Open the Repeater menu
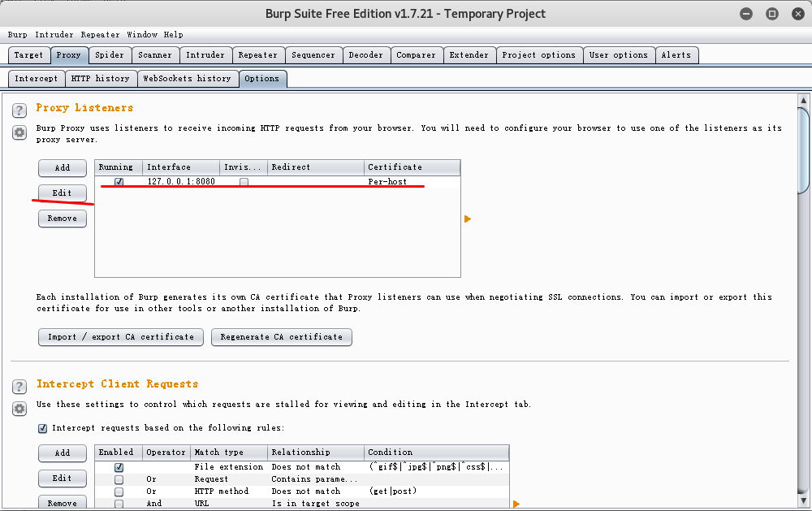The height and width of the screenshot is (511, 812). (x=100, y=35)
